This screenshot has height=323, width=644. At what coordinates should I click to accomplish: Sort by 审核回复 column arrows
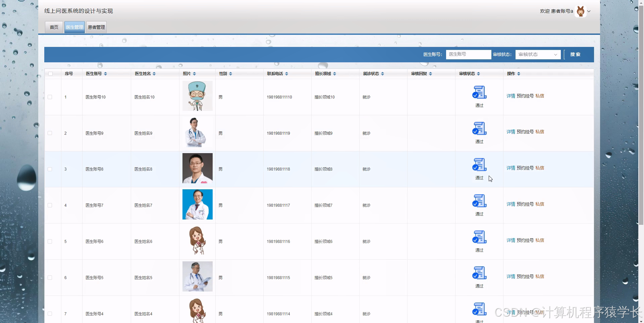(x=430, y=74)
